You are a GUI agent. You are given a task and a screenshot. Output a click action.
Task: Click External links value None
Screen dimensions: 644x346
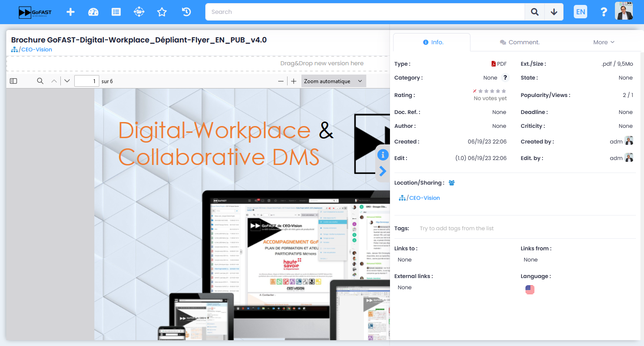coord(405,287)
